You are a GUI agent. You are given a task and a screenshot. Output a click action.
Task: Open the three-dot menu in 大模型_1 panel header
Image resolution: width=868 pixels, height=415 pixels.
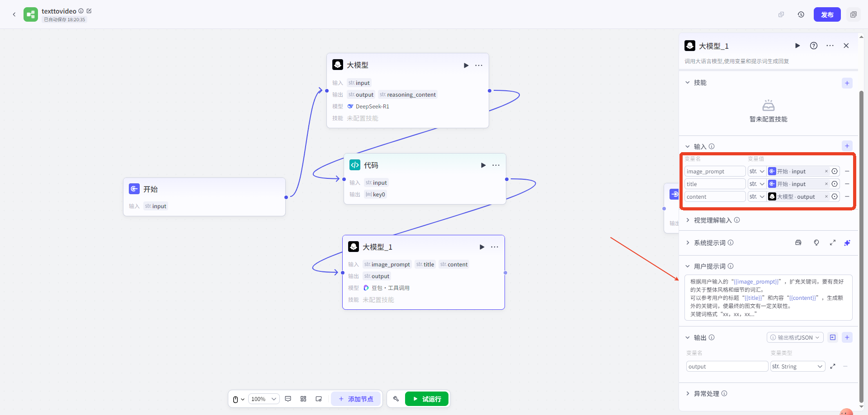coord(830,46)
